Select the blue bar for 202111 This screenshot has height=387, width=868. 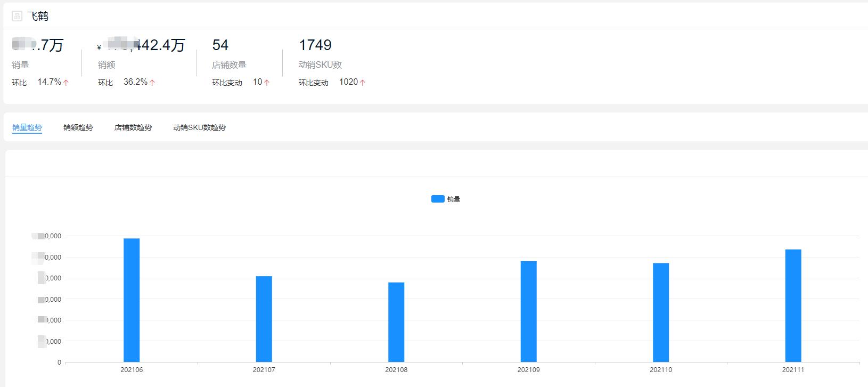[x=793, y=305]
